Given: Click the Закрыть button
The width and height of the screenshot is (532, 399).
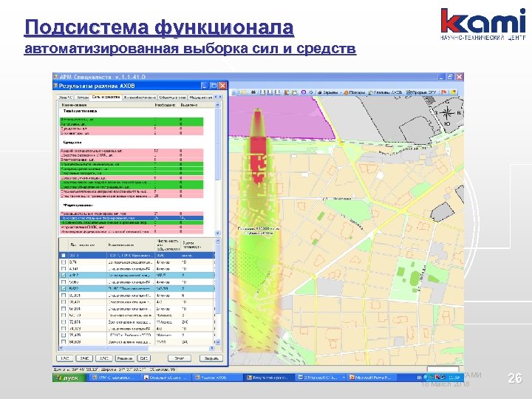Looking at the screenshot, I should point(211,358).
